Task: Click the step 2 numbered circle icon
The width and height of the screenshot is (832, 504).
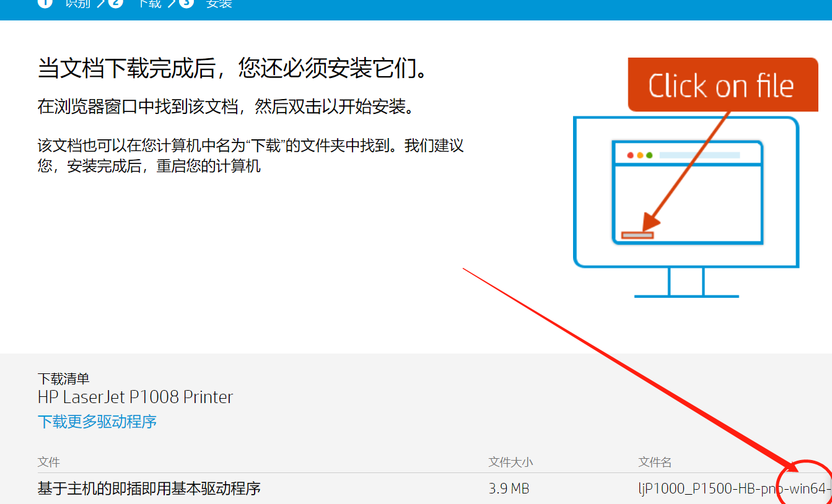Action: [x=116, y=4]
